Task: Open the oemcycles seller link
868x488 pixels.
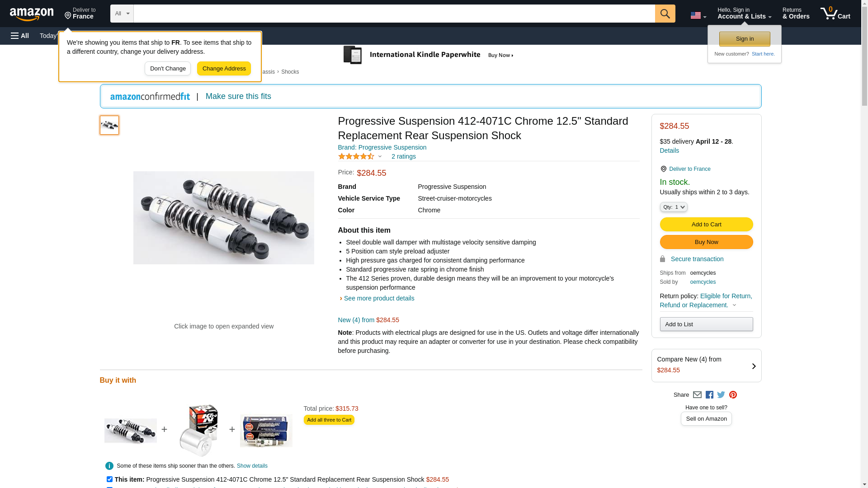Action: pyautogui.click(x=703, y=282)
